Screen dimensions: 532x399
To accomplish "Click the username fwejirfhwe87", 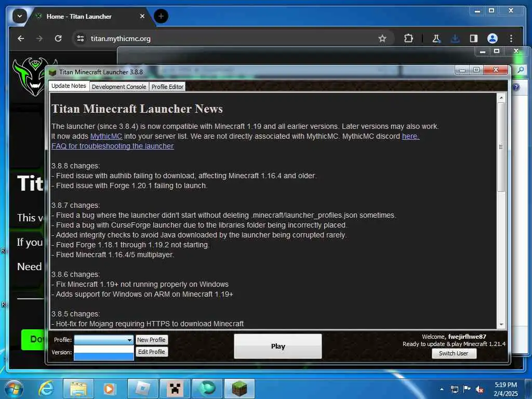I will pos(467,337).
